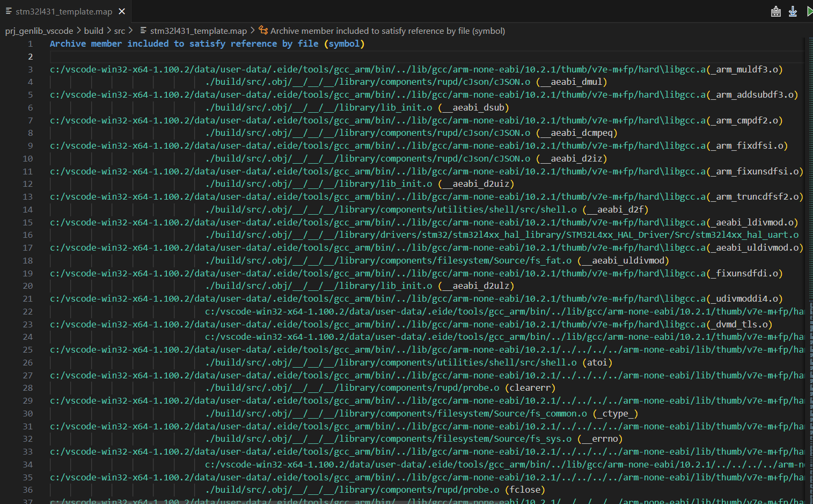Image resolution: width=813 pixels, height=504 pixels.
Task: Open the prj_genlib_vscode breadcrumb folder
Action: click(x=39, y=31)
